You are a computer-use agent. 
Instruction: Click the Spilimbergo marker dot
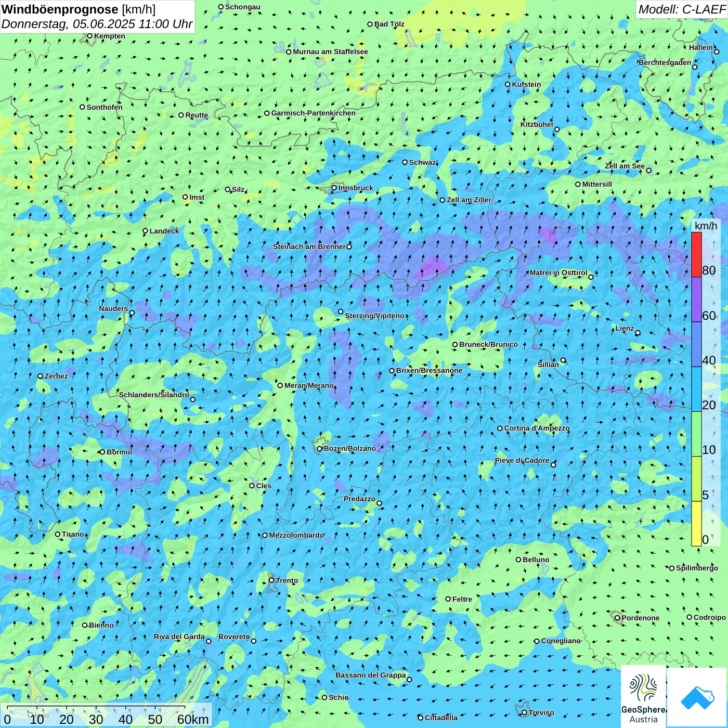pyautogui.click(x=672, y=568)
